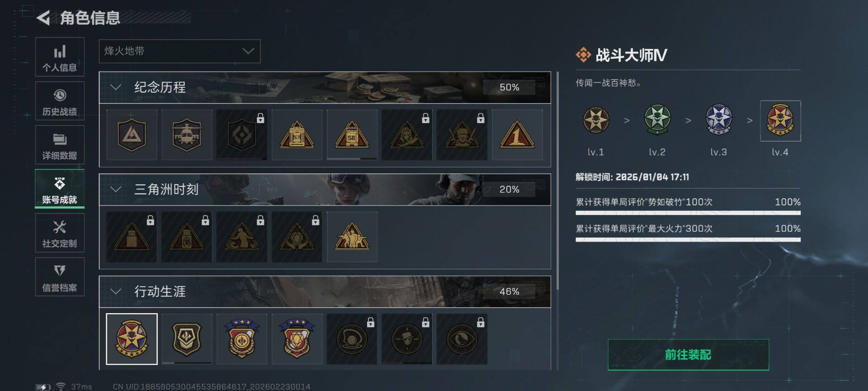Go back using the 角色信息 arrow
Screen dimensions: 868x391
tap(43, 18)
